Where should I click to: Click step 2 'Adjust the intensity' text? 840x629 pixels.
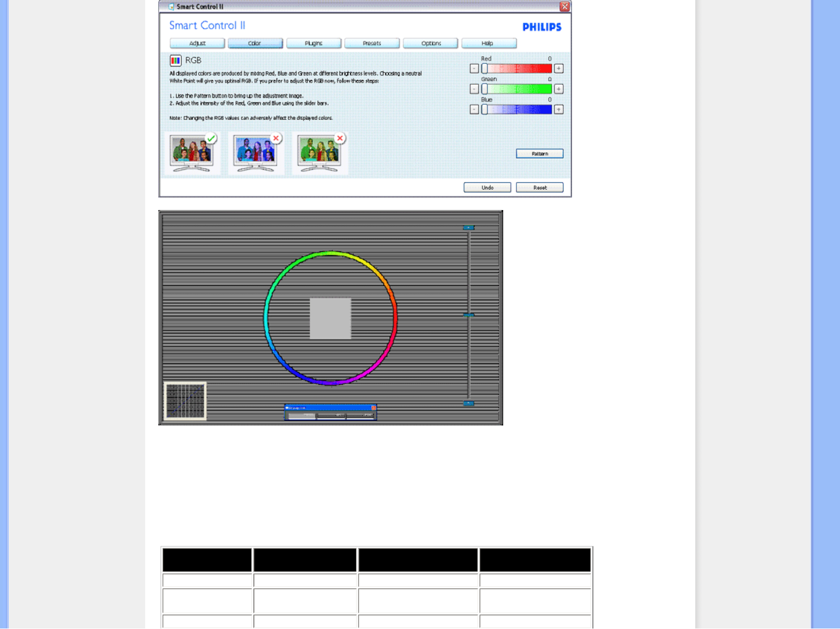coord(249,104)
